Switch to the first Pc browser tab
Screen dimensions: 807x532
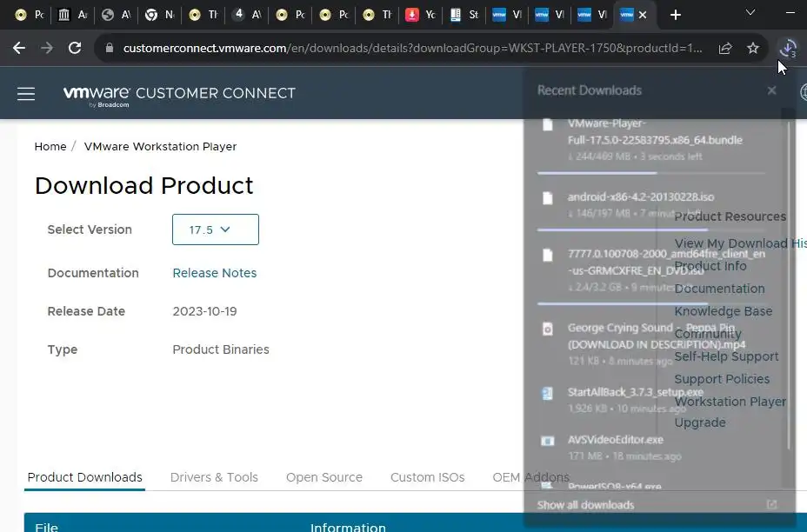pos(30,15)
